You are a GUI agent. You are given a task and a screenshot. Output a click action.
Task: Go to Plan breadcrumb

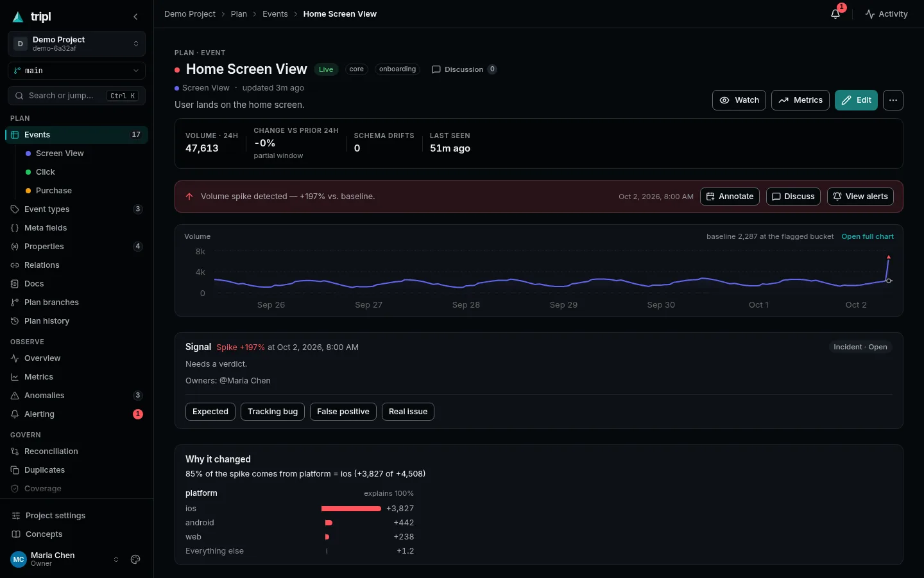239,13
